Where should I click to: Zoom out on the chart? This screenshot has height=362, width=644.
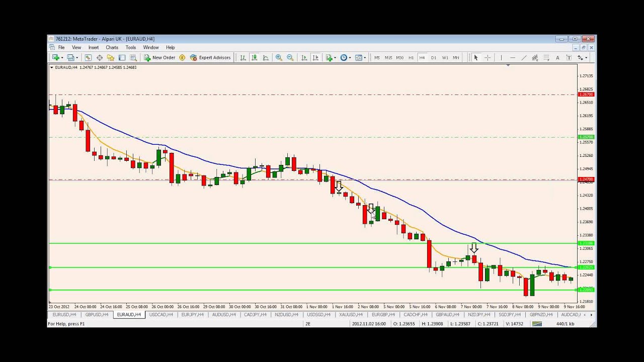(290, 58)
